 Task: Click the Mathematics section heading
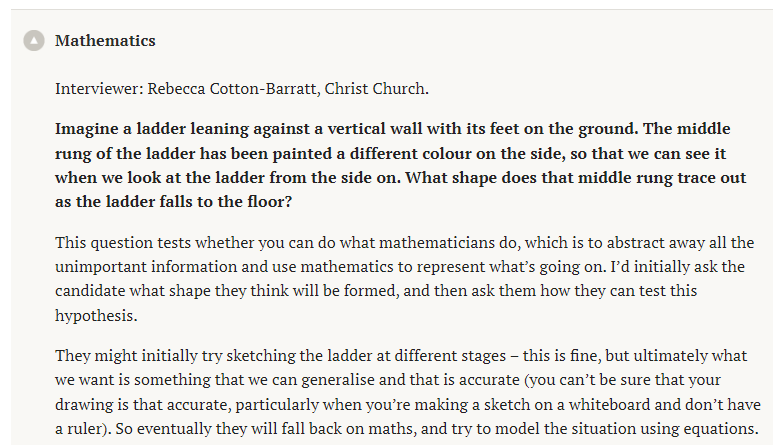[x=105, y=41]
